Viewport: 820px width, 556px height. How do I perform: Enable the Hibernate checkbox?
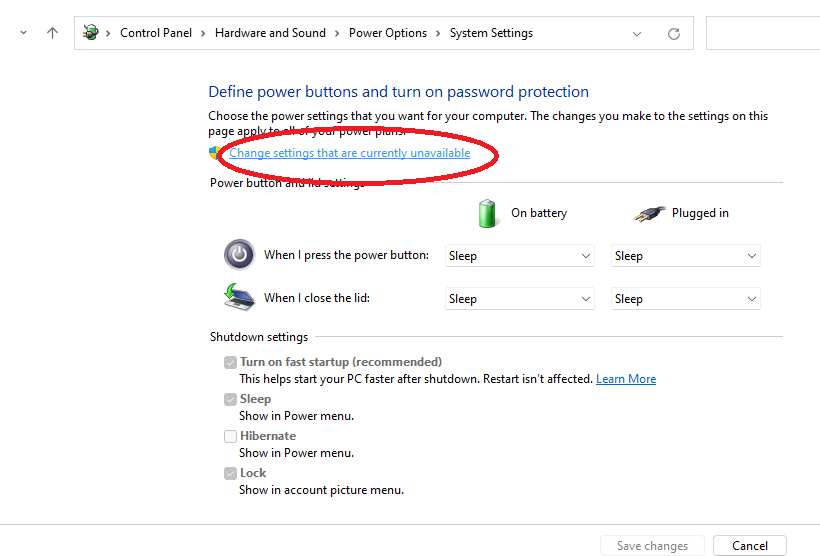tap(230, 436)
